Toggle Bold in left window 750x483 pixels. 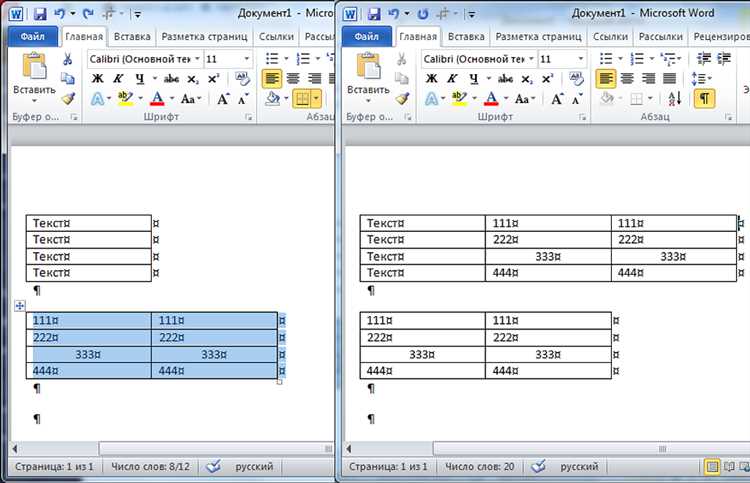[x=97, y=78]
